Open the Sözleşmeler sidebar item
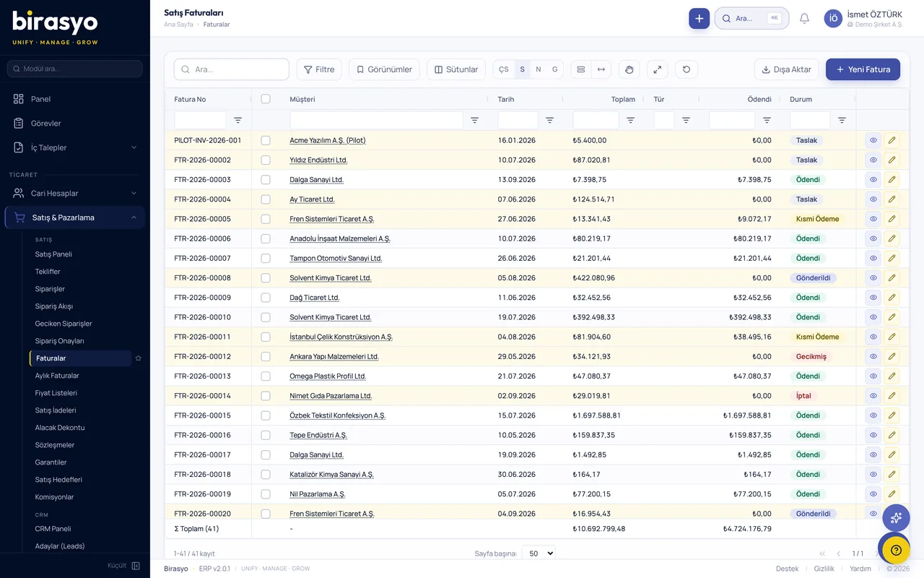The width and height of the screenshot is (924, 578). point(55,445)
